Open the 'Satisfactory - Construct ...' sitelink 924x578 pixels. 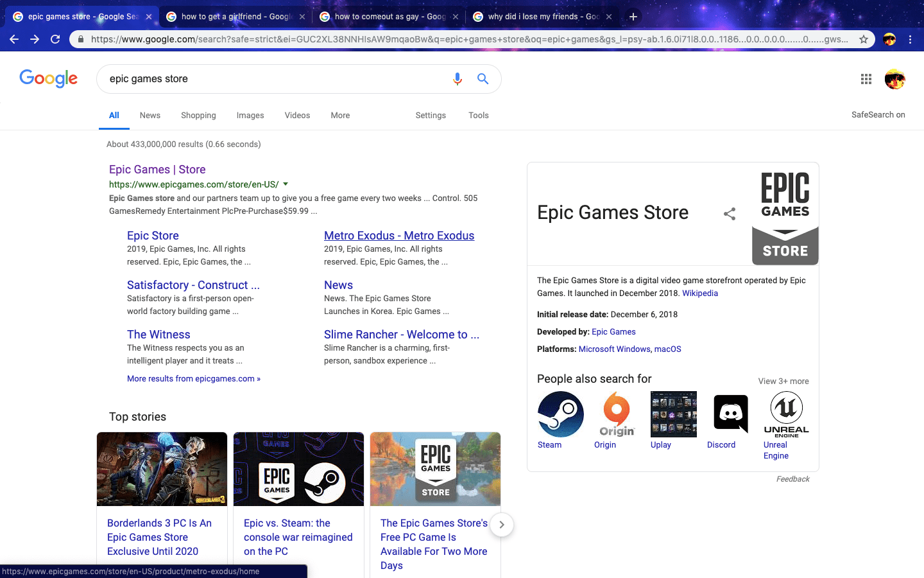click(193, 285)
